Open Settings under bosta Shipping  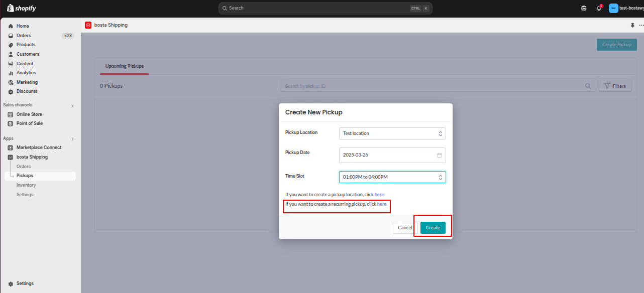click(25, 195)
